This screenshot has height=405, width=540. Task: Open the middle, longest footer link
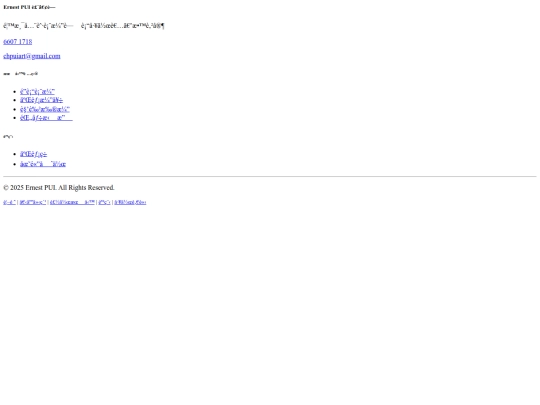[x=72, y=202]
